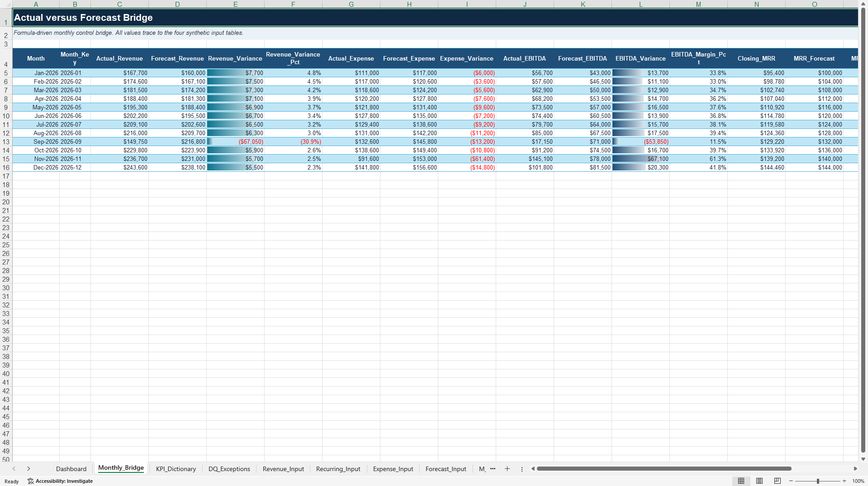Select Aug-2026 Forecast_EBITDA $67,500 cell

click(x=583, y=133)
